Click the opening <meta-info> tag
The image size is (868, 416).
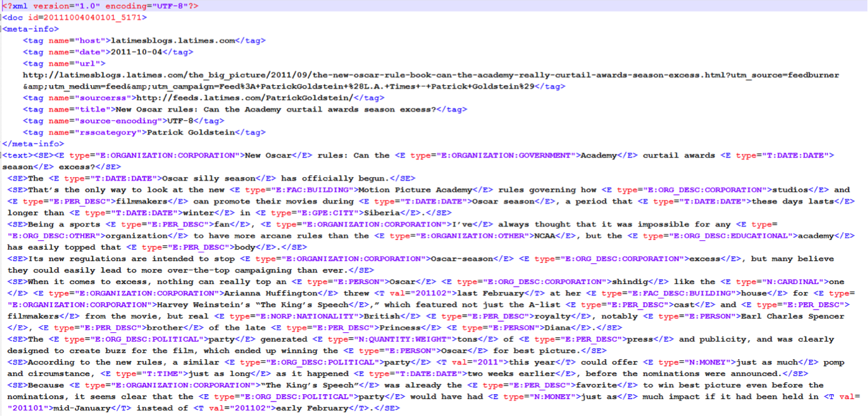click(31, 29)
